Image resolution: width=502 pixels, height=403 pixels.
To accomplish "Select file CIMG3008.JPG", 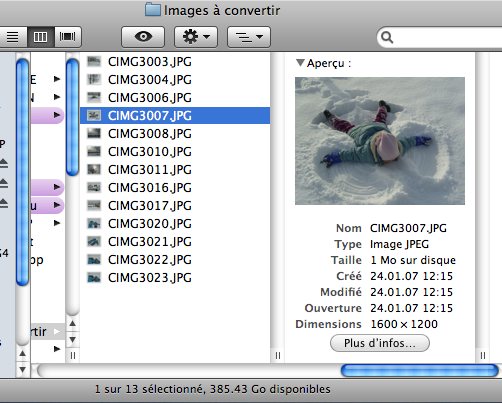I will pyautogui.click(x=175, y=134).
